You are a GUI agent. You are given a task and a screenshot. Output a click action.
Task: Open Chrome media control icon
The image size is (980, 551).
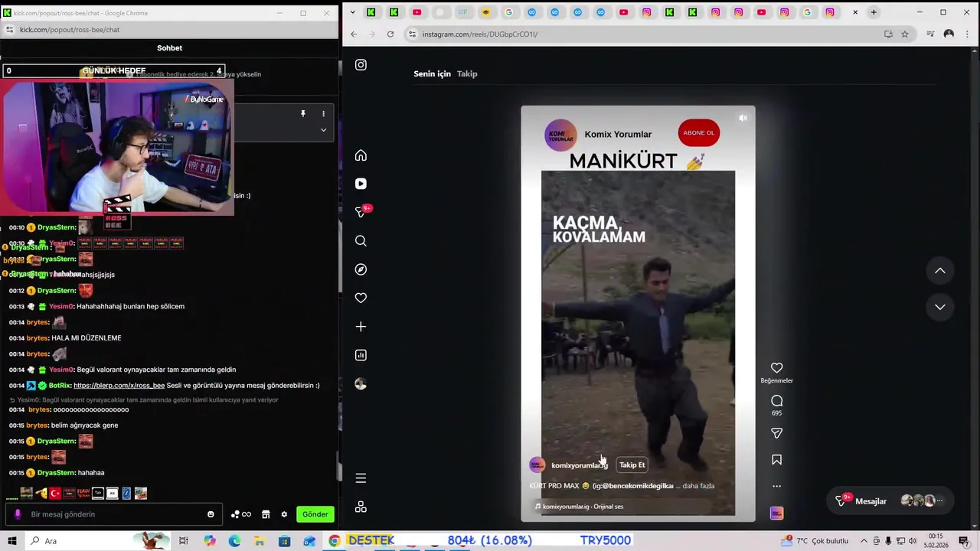930,34
